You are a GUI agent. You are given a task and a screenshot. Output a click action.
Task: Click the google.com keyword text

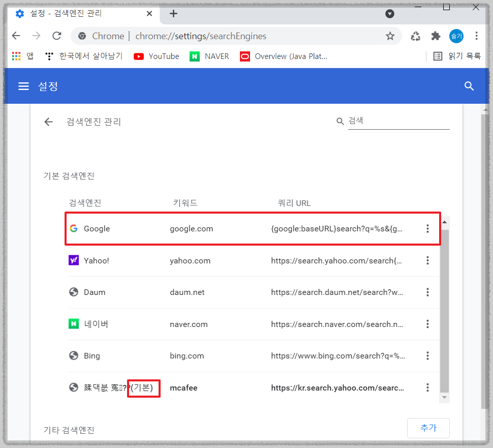(x=192, y=229)
